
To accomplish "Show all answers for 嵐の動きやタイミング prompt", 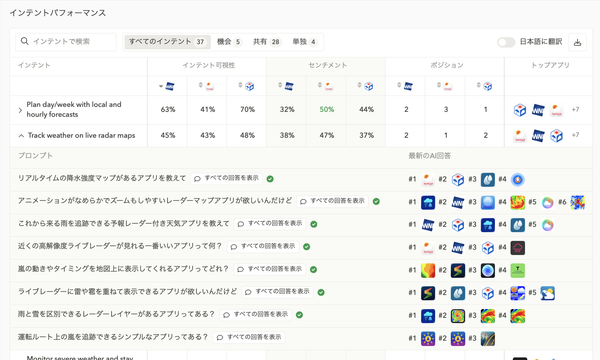I will 270,269.
